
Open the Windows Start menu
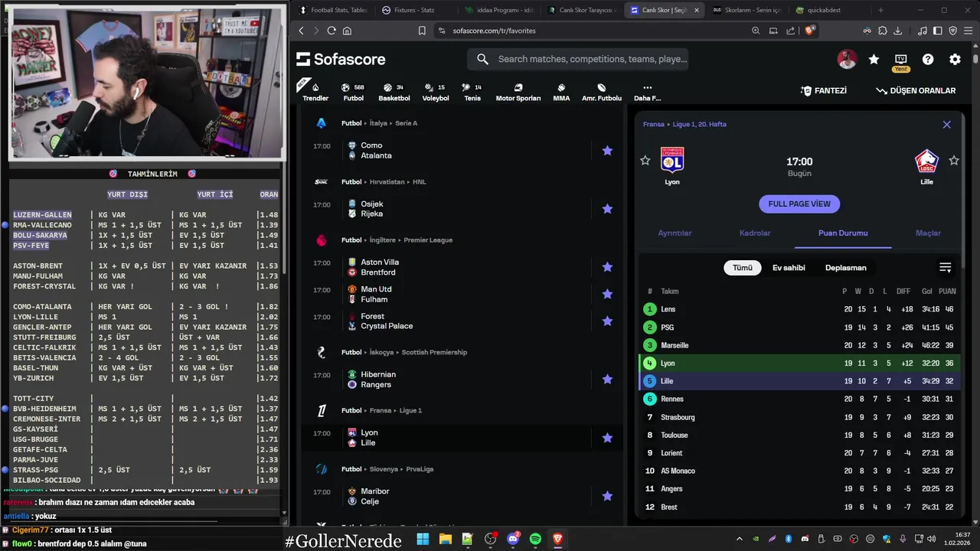[423, 539]
